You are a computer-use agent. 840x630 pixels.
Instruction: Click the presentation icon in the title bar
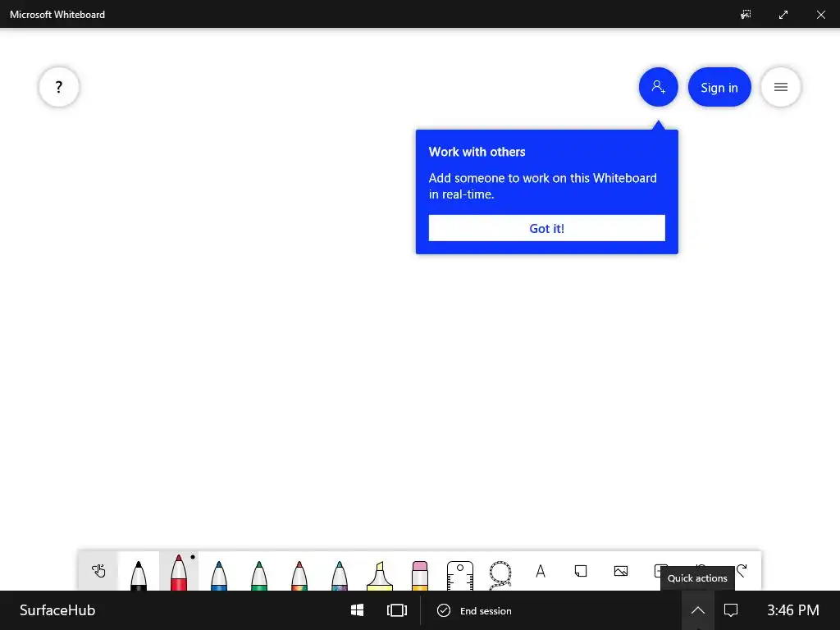[746, 15]
